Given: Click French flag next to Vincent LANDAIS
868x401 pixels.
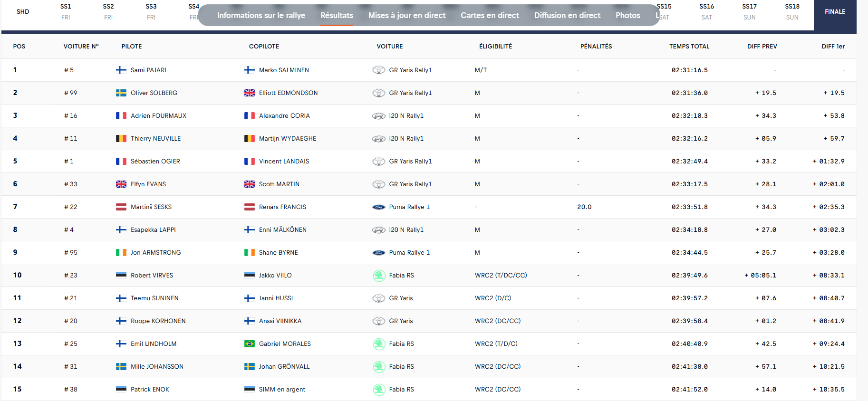Looking at the screenshot, I should [x=250, y=161].
